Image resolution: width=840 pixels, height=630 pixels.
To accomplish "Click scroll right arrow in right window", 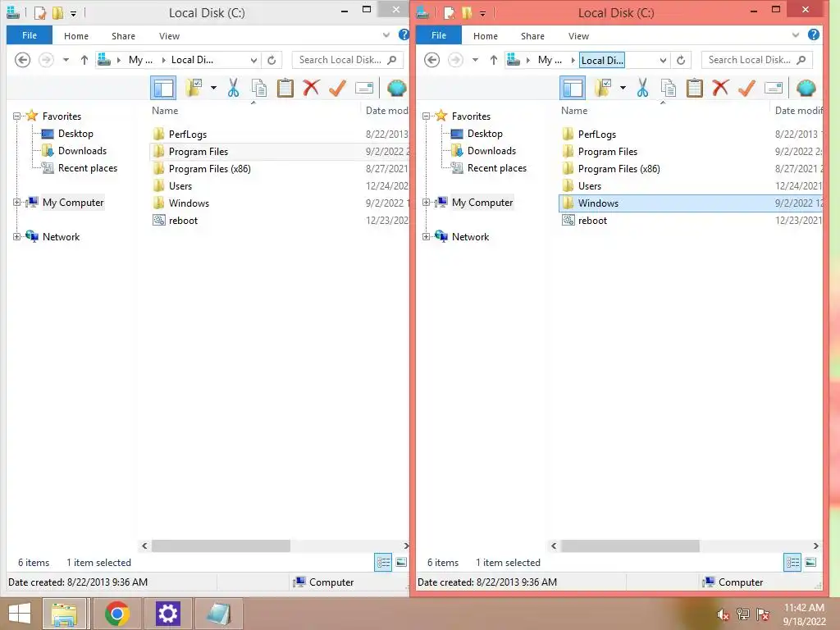I will 815,546.
